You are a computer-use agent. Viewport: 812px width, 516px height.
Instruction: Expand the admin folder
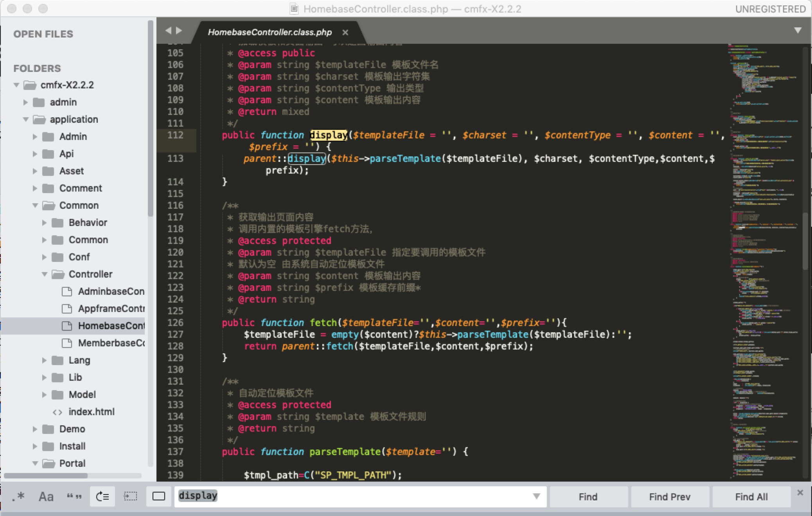25,102
